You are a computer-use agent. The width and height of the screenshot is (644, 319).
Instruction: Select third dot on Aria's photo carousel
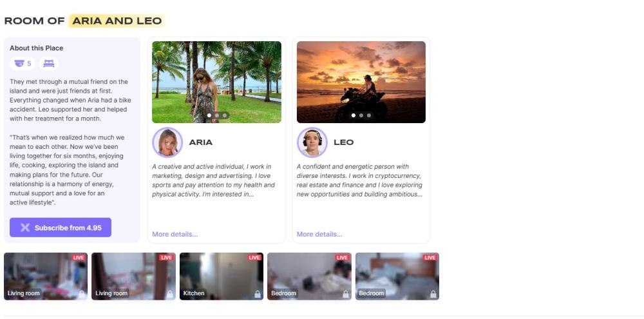click(x=224, y=115)
